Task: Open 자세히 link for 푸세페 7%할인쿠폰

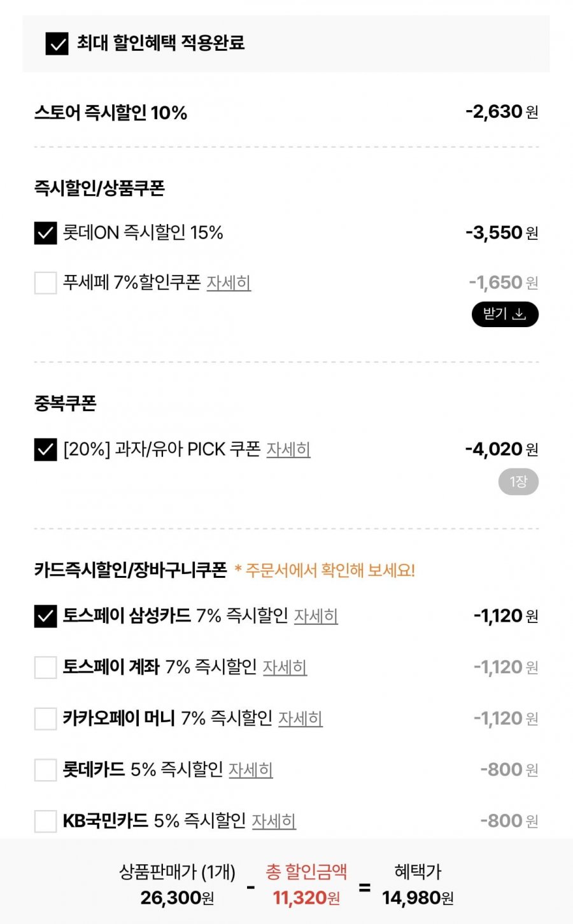Action: point(229,283)
